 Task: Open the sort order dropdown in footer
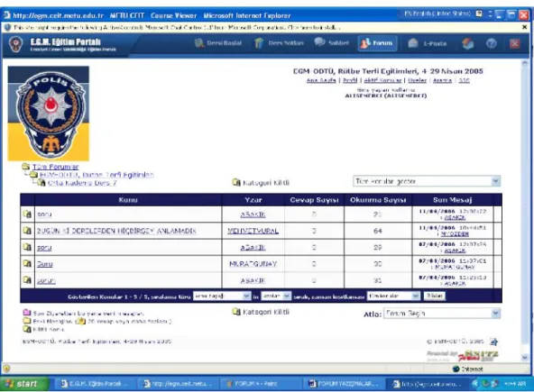pos(276,296)
